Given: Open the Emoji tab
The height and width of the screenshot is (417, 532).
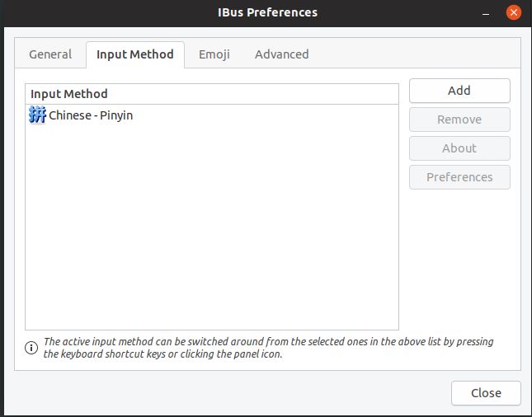Looking at the screenshot, I should [x=214, y=54].
